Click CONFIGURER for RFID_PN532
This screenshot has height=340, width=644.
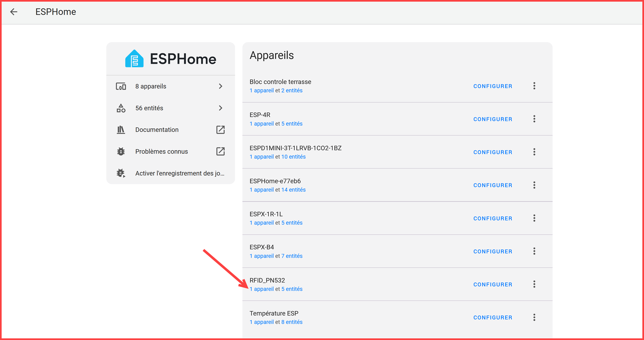(x=493, y=285)
